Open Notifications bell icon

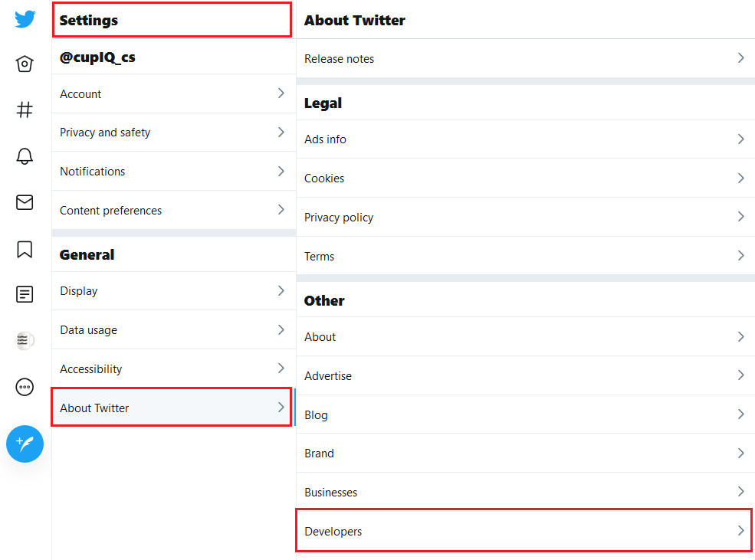click(x=25, y=156)
